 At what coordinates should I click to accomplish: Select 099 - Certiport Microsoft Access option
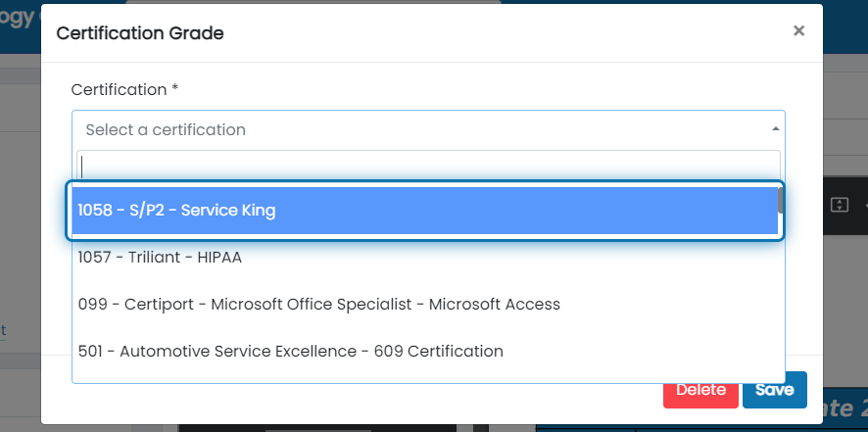424,305
